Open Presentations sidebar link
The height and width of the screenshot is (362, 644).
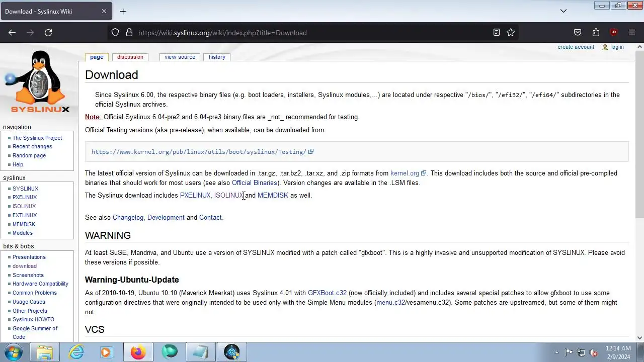(29, 257)
